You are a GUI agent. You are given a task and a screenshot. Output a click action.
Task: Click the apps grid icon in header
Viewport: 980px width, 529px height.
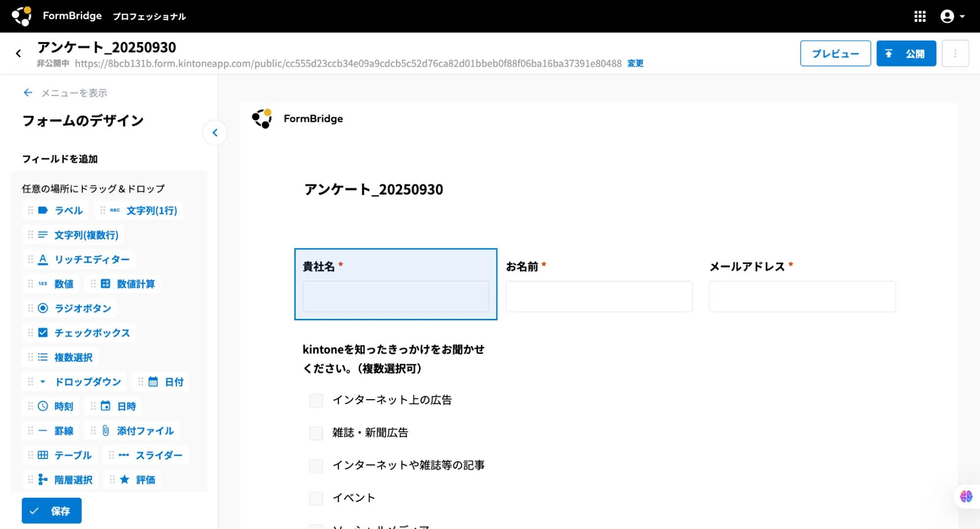pyautogui.click(x=920, y=16)
